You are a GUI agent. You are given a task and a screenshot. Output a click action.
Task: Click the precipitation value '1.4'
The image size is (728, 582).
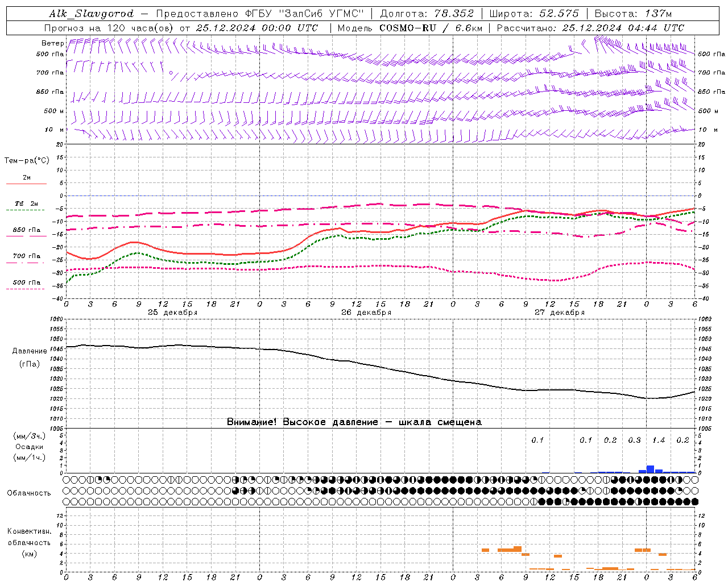(659, 440)
